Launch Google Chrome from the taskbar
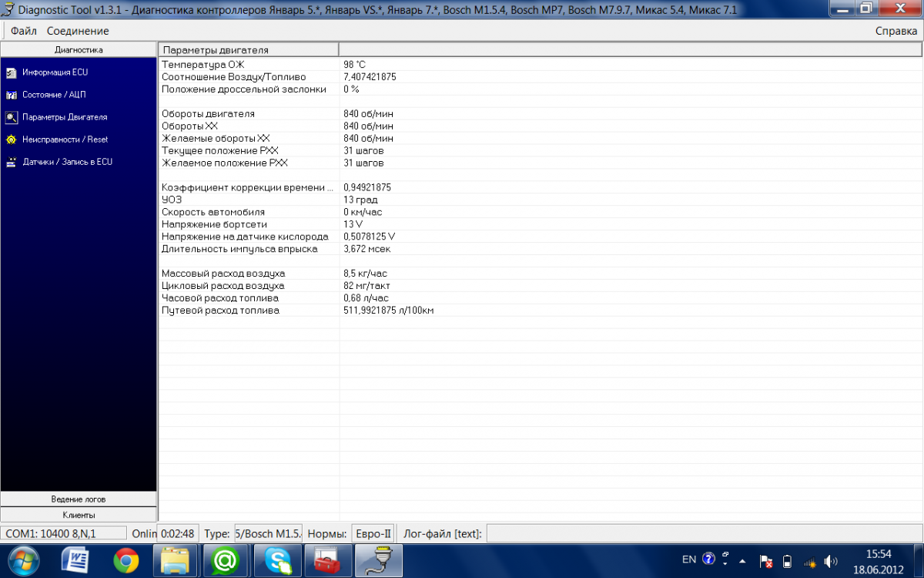The width and height of the screenshot is (924, 578). pos(126,560)
